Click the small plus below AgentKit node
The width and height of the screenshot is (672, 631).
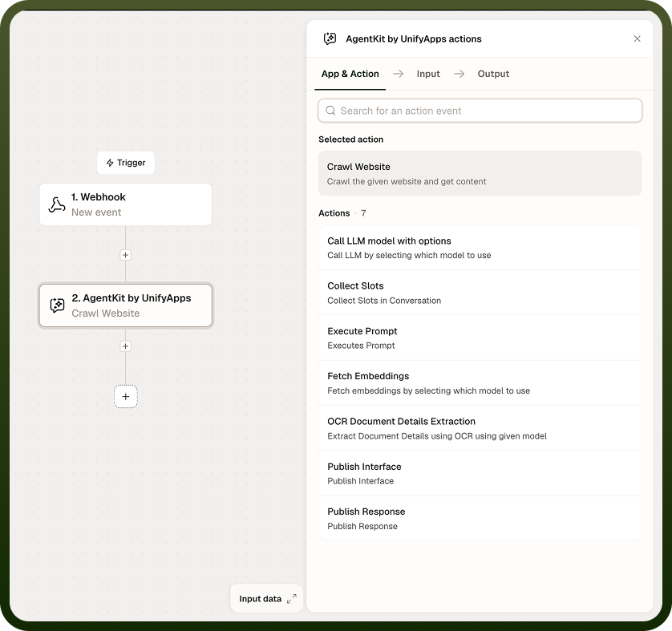(x=125, y=346)
